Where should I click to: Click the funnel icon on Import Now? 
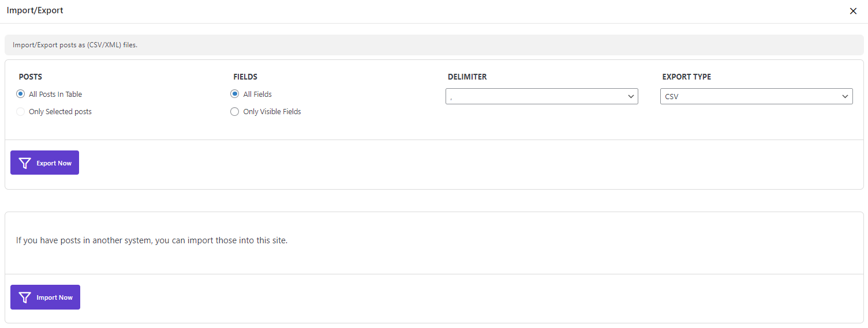pyautogui.click(x=25, y=297)
